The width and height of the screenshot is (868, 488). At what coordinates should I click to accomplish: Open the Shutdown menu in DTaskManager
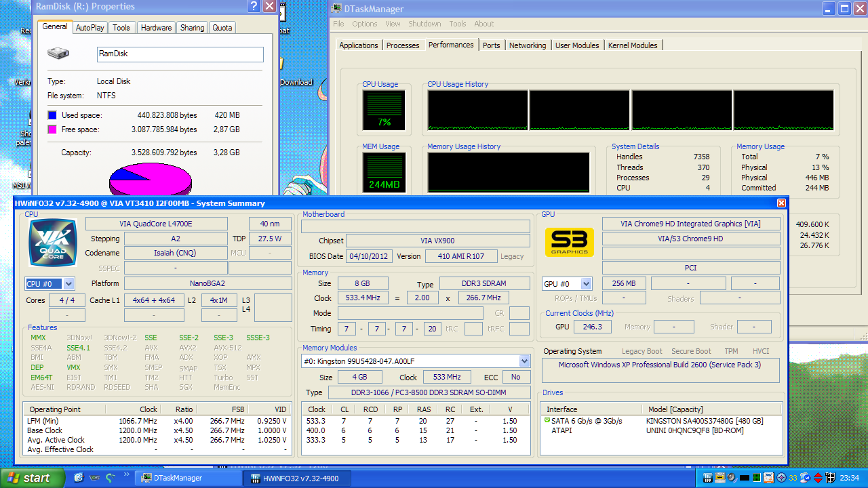[x=425, y=24]
